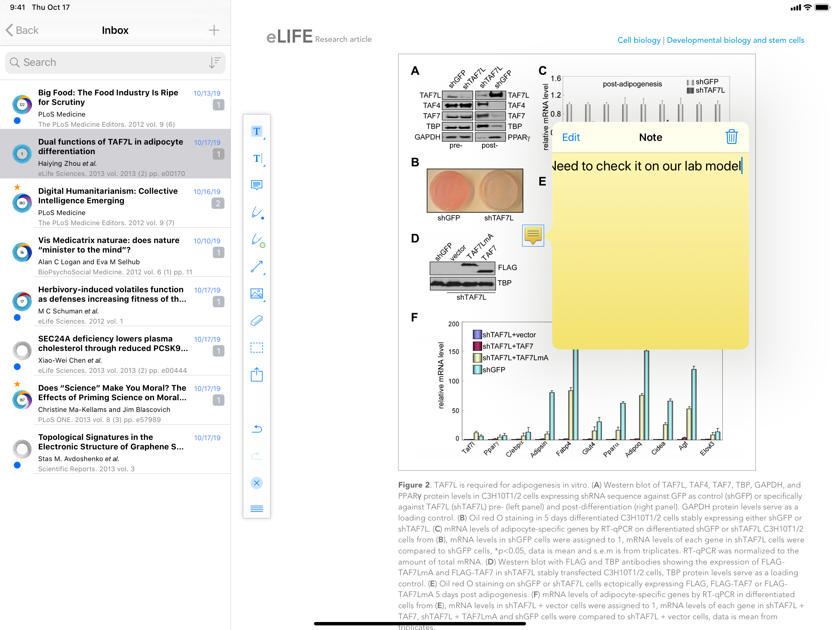Tap the toolbar drag handle lines
Image resolution: width=840 pixels, height=630 pixels.
coord(257,508)
